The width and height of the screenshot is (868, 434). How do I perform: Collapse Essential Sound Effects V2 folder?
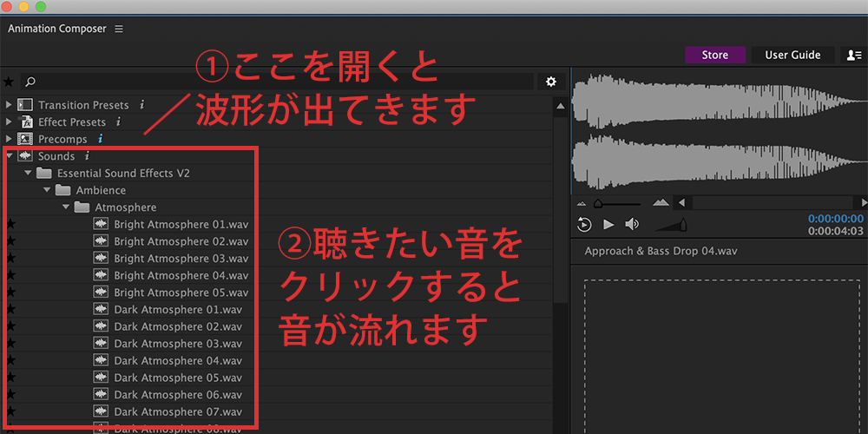pos(28,174)
